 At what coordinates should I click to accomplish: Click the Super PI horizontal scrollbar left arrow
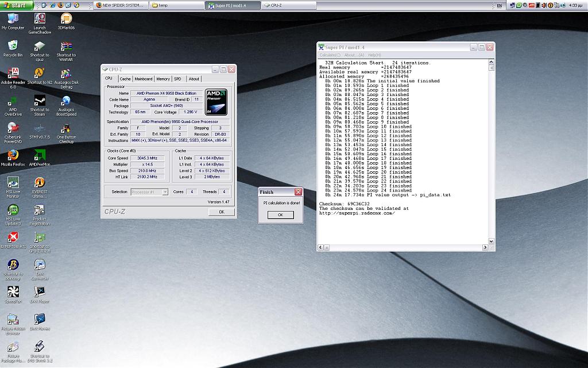(x=320, y=247)
